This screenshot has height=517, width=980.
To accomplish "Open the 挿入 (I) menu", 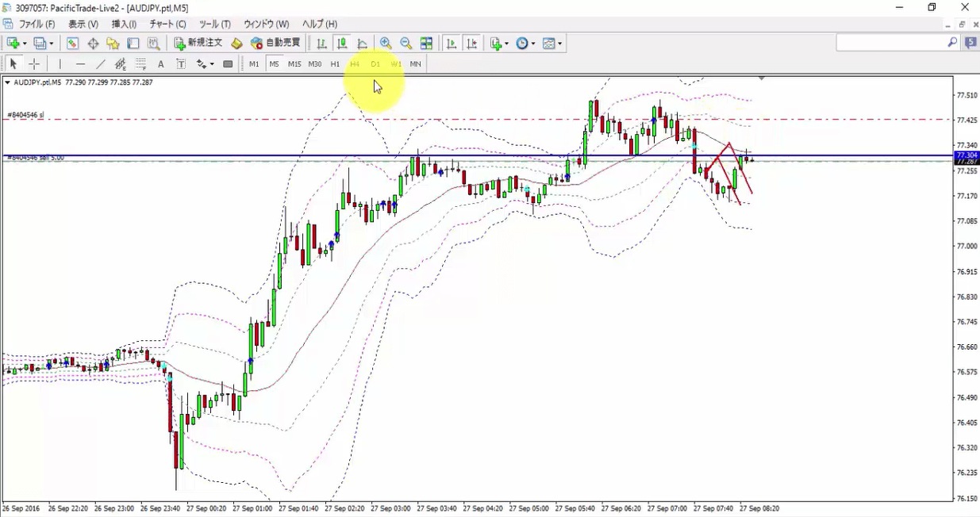I will point(124,25).
